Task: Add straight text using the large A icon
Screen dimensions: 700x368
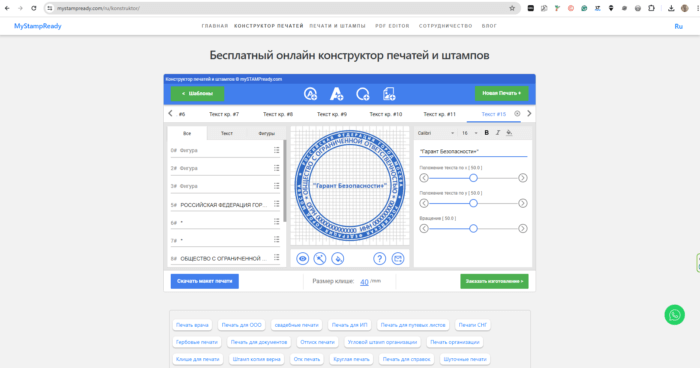Action: point(336,94)
